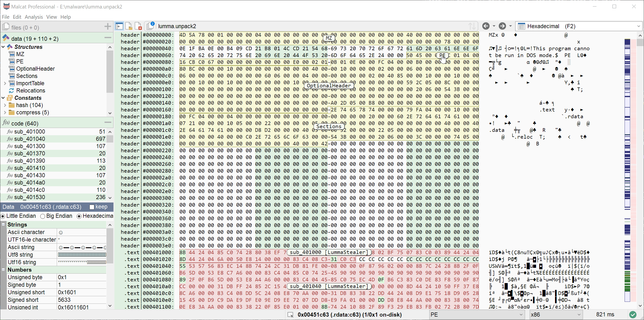Select OptionalHeader structure in the tree
644x320 pixels.
tap(35, 69)
